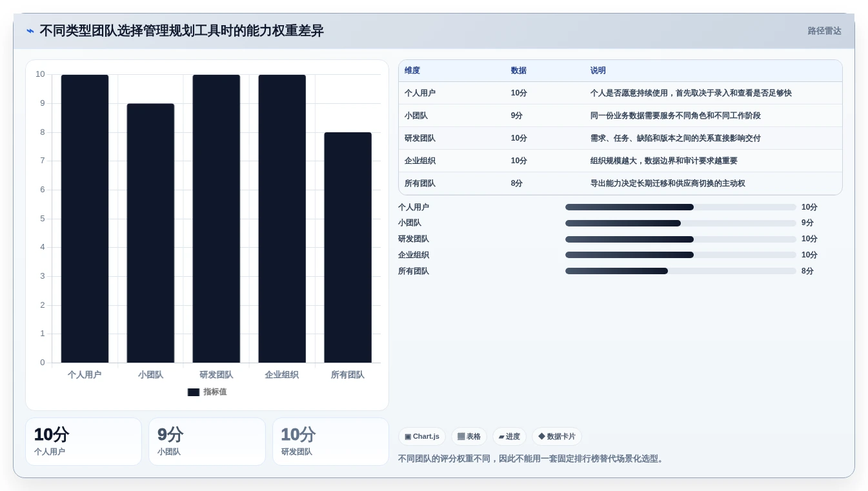868x491 pixels.
Task: Click the 说明 column header
Action: [598, 71]
